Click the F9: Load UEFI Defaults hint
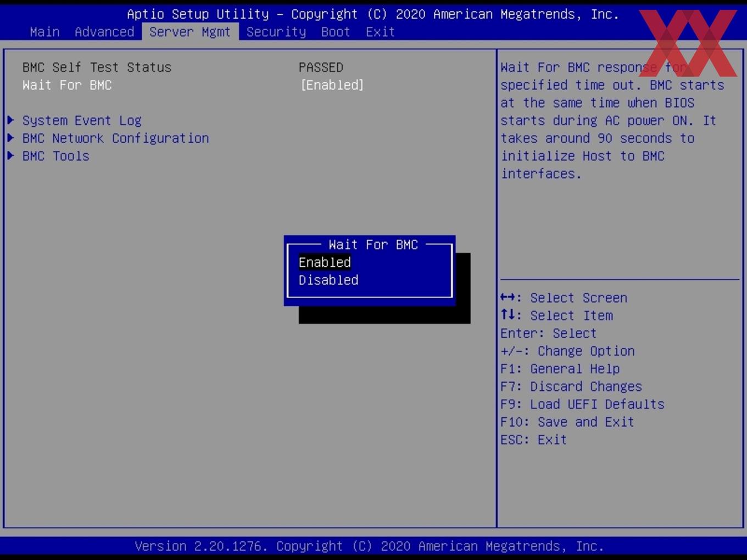 pyautogui.click(x=582, y=404)
